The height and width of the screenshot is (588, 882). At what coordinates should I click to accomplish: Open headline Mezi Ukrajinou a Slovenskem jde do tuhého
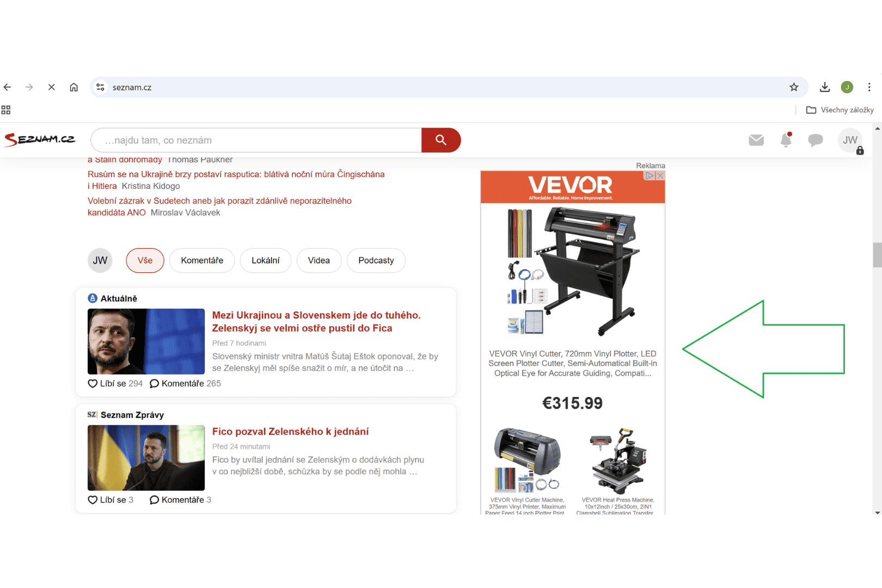[x=316, y=321]
